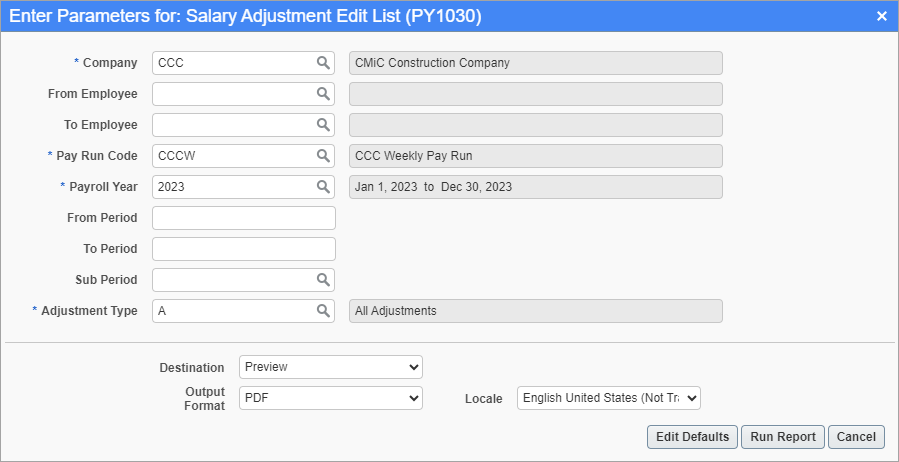Open lookup for From Employee field
899x462 pixels.
[323, 93]
